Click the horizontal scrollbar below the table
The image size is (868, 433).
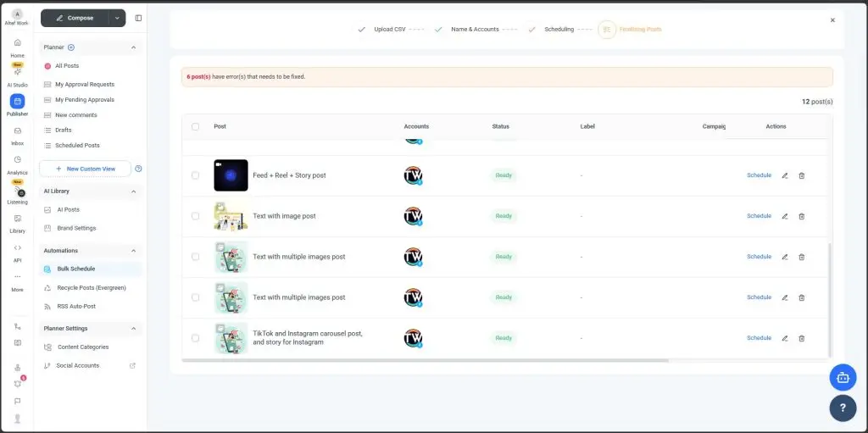pyautogui.click(x=426, y=360)
